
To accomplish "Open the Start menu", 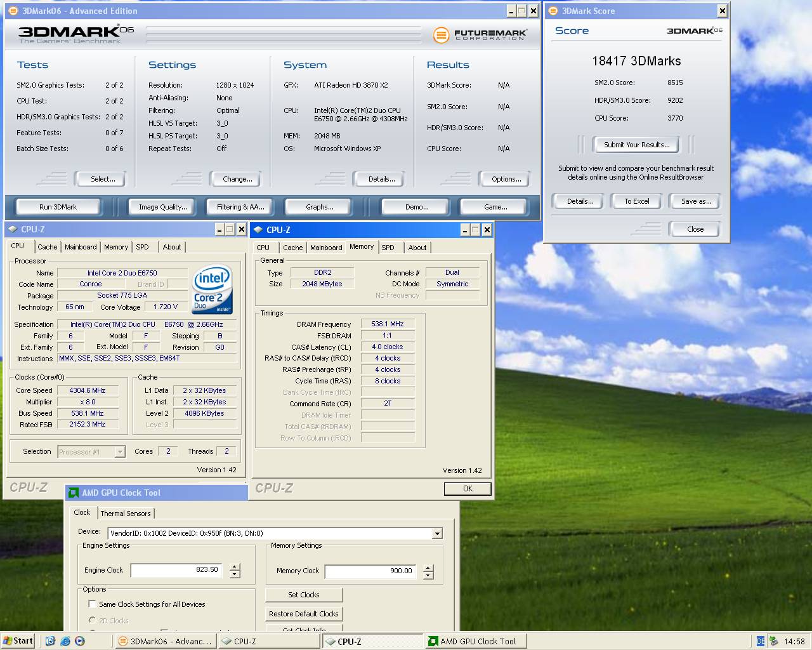I will pos(18,641).
